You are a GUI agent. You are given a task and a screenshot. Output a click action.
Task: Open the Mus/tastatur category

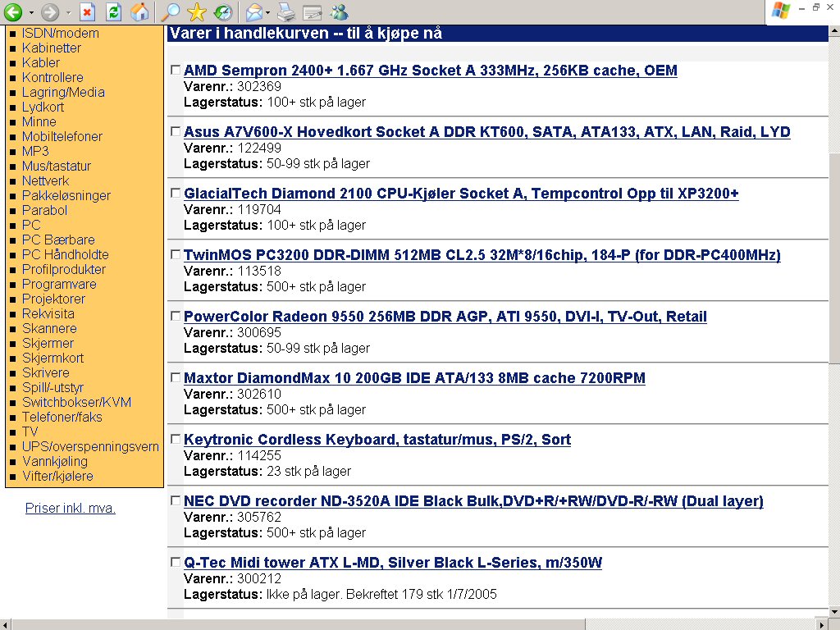pos(57,166)
